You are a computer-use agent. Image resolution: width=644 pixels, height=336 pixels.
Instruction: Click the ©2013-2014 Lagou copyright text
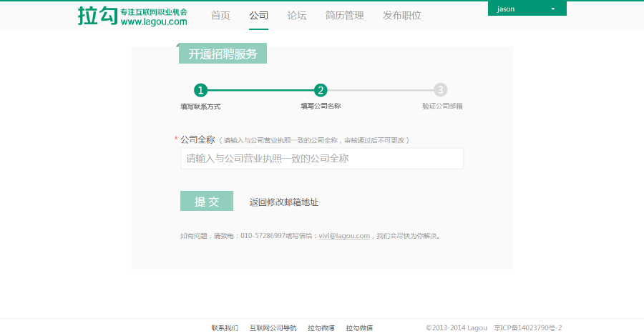click(457, 328)
